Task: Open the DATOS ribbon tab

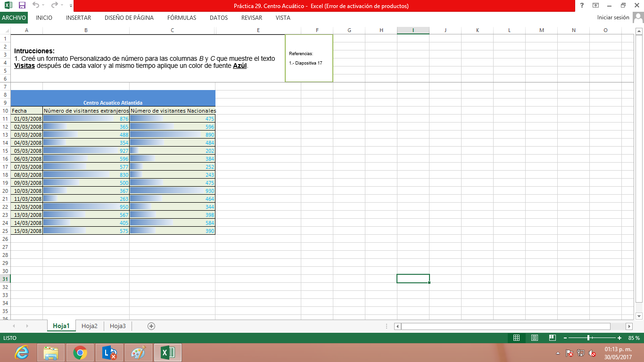Action: 219,18
